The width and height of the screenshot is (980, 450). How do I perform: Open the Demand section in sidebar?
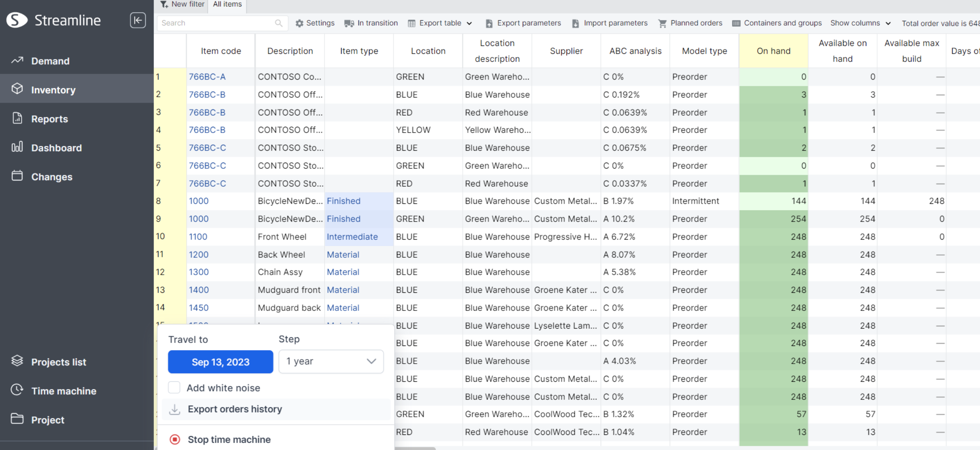click(50, 61)
